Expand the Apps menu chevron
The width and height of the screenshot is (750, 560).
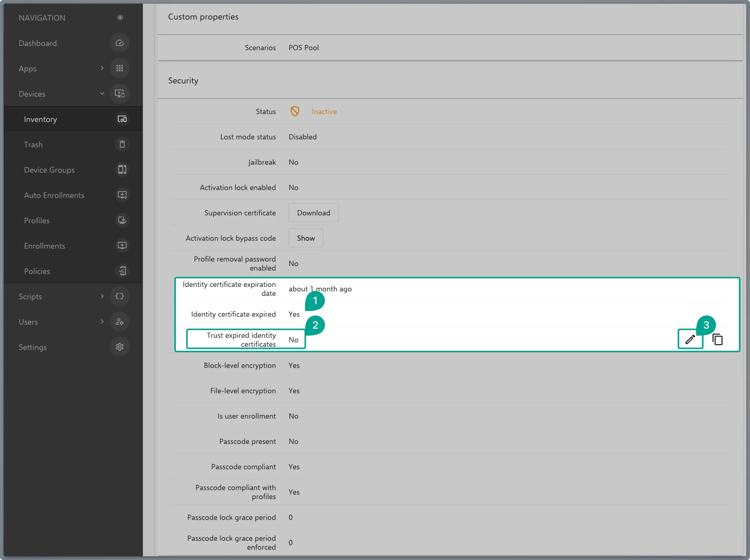coord(102,68)
